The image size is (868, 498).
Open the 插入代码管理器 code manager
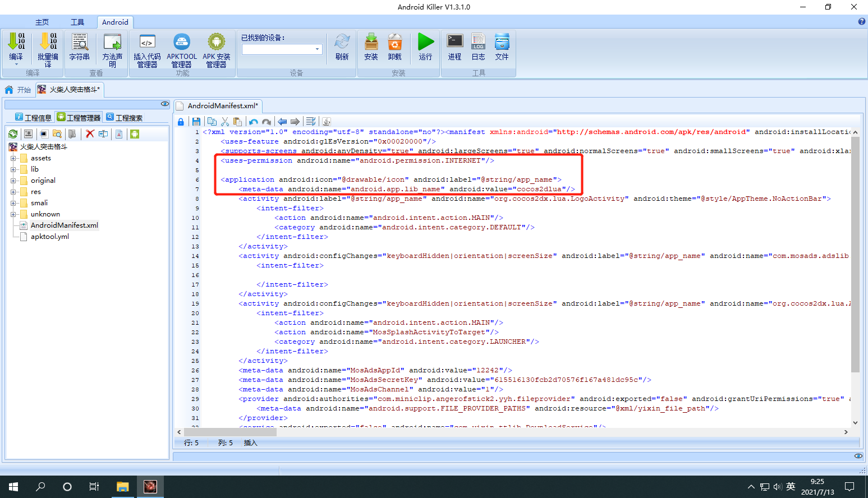(147, 50)
